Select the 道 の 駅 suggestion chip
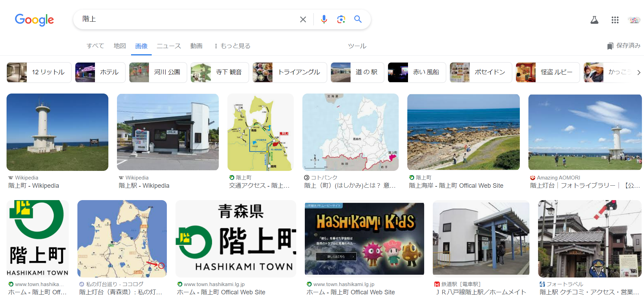644x295 pixels. tap(357, 72)
